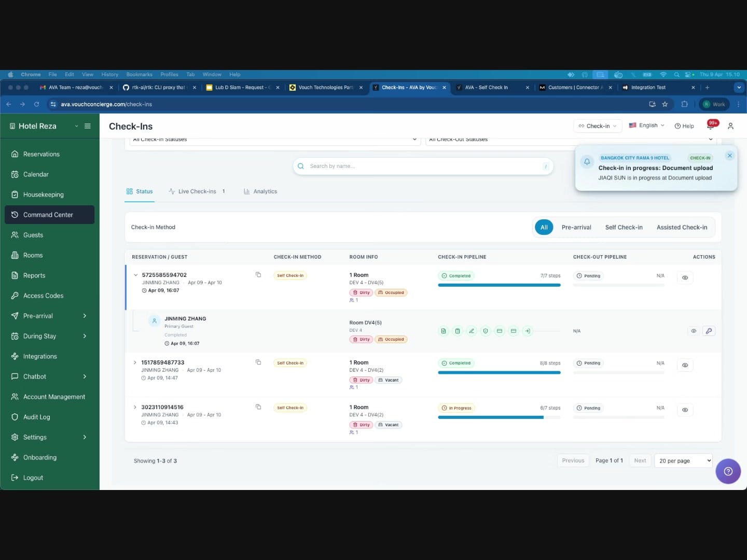Expand reservation 1517859487733 row
This screenshot has width=747, height=560.
tap(135, 362)
